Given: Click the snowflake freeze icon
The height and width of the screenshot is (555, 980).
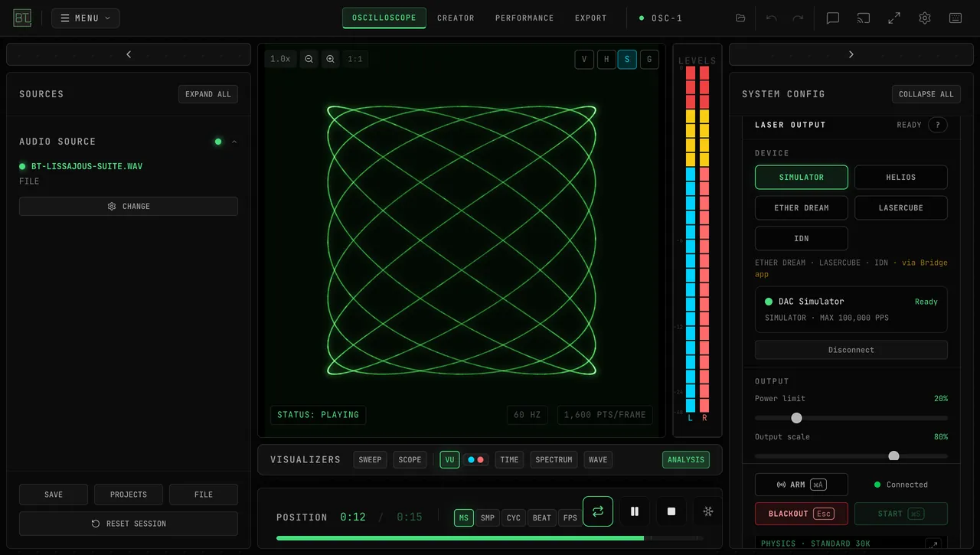Looking at the screenshot, I should tap(708, 511).
